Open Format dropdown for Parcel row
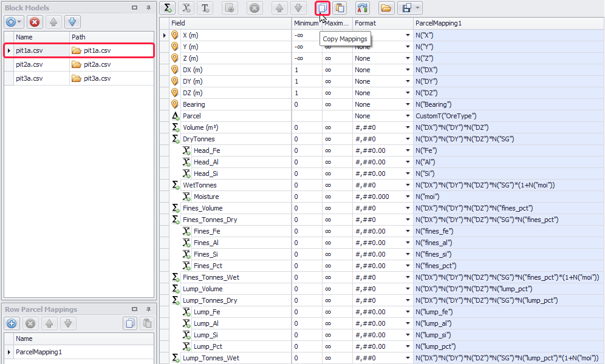The width and height of the screenshot is (605, 364). (x=408, y=116)
